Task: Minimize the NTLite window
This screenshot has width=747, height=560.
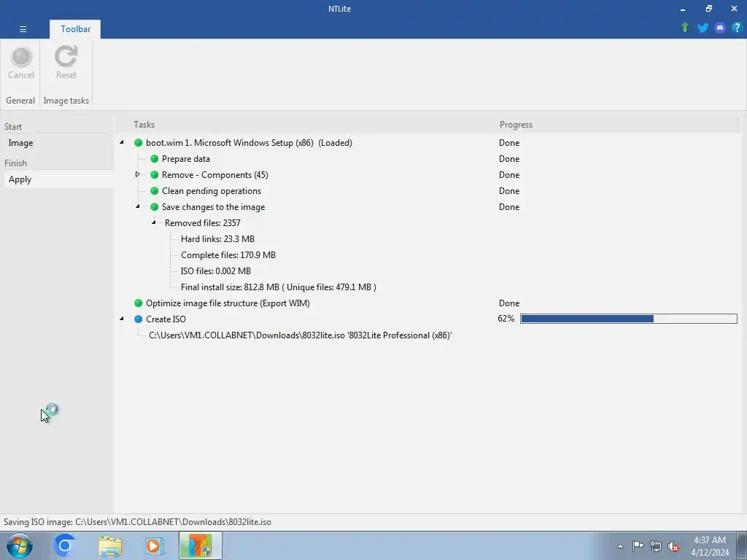Action: click(683, 9)
